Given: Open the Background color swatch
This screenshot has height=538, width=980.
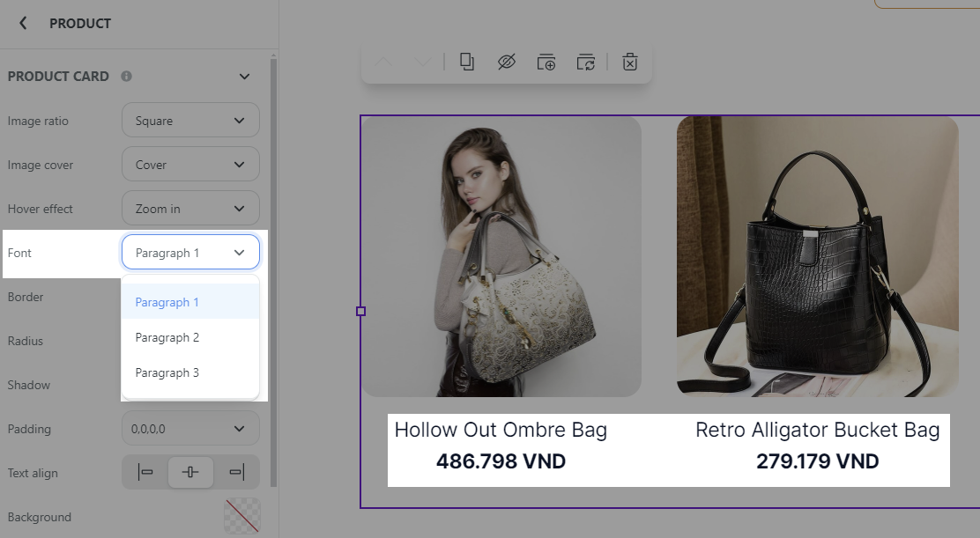Looking at the screenshot, I should click(x=242, y=516).
